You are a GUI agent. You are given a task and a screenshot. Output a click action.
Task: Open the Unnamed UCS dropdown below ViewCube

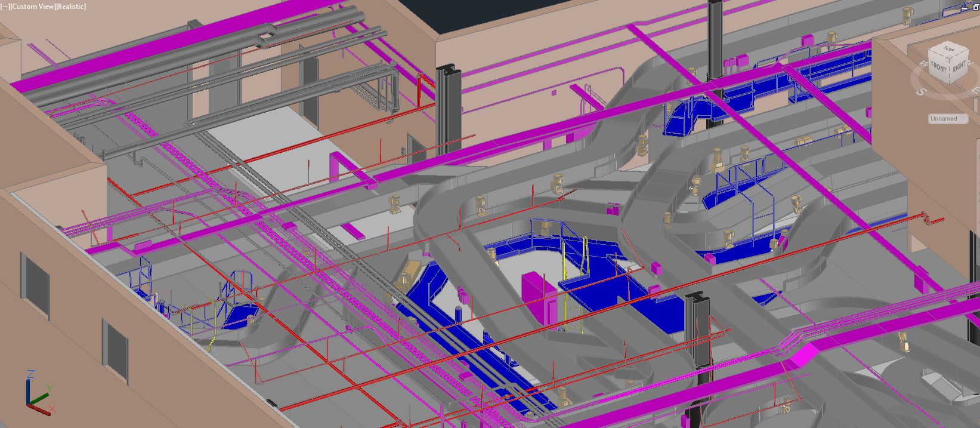pyautogui.click(x=947, y=119)
